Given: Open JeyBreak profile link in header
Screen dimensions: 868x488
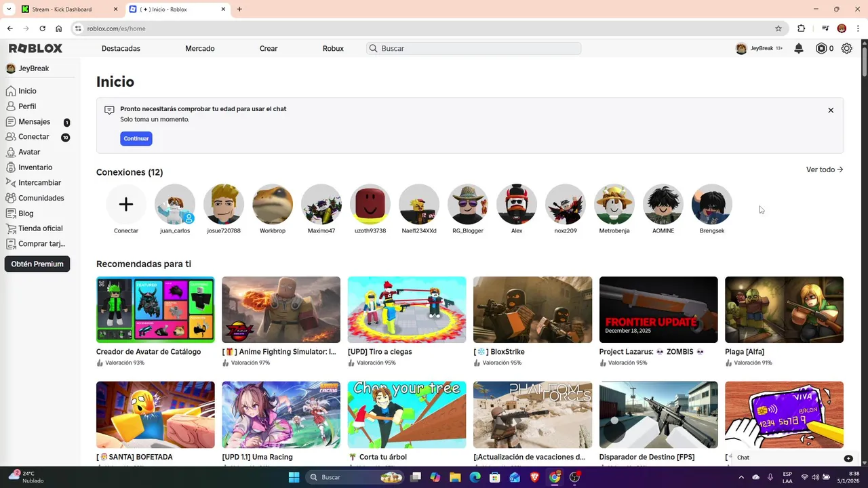Looking at the screenshot, I should 759,48.
